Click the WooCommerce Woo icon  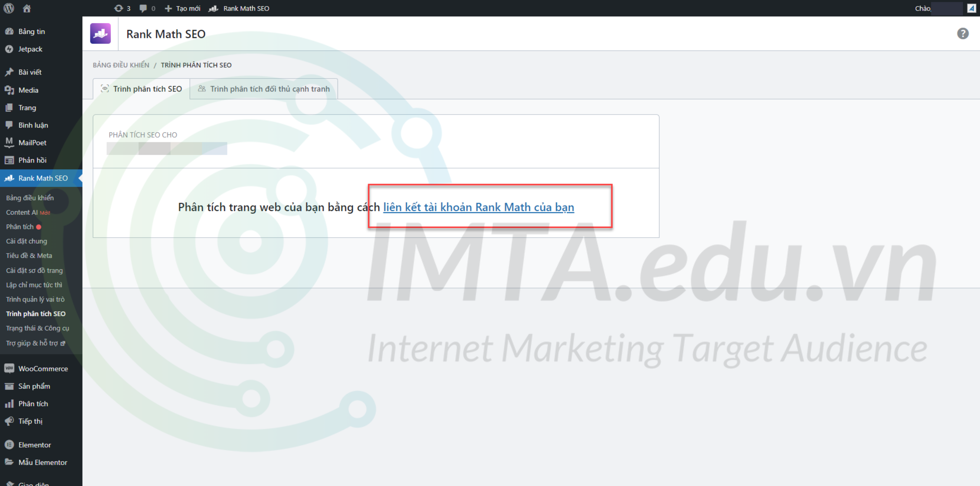[x=9, y=368]
